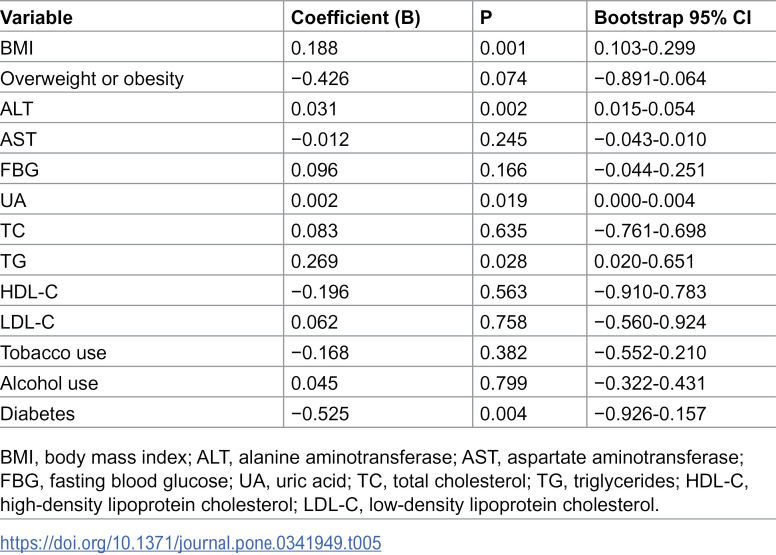Viewport: 776px width, 555px height.
Task: Select the abbreviations footnote text
Action: pos(374,481)
